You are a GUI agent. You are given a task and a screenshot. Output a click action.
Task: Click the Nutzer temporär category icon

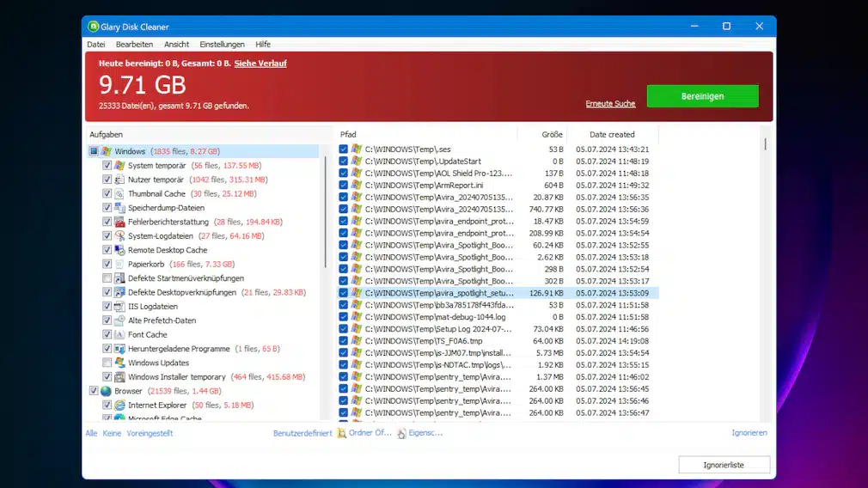pyautogui.click(x=119, y=180)
